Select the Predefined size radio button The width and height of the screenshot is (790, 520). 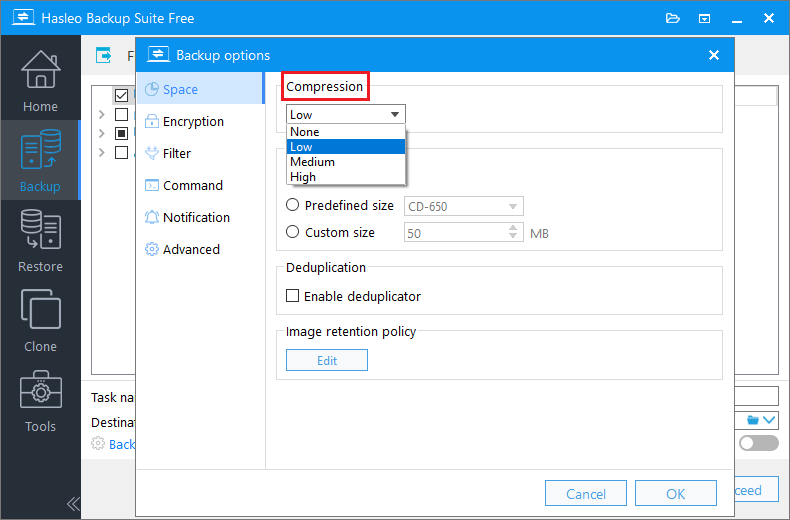point(293,205)
